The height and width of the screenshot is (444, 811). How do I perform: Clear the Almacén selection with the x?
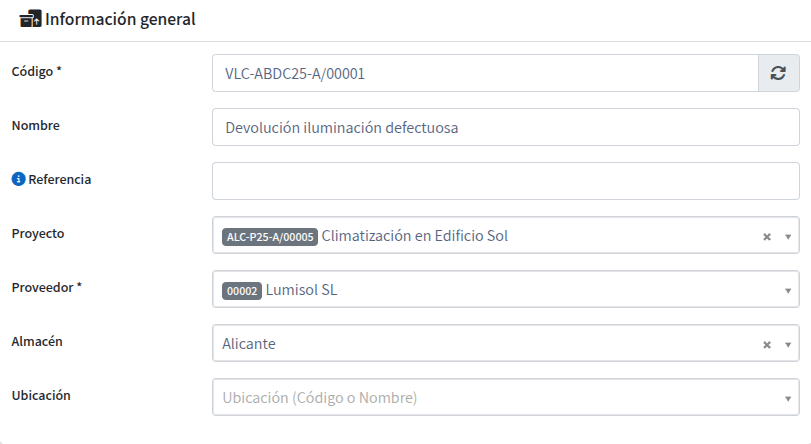(x=767, y=345)
